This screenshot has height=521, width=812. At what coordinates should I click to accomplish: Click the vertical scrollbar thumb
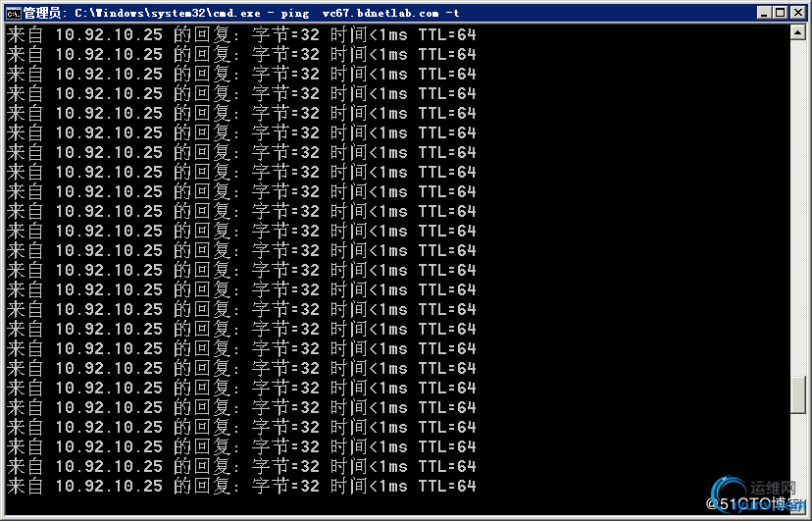coord(798,395)
